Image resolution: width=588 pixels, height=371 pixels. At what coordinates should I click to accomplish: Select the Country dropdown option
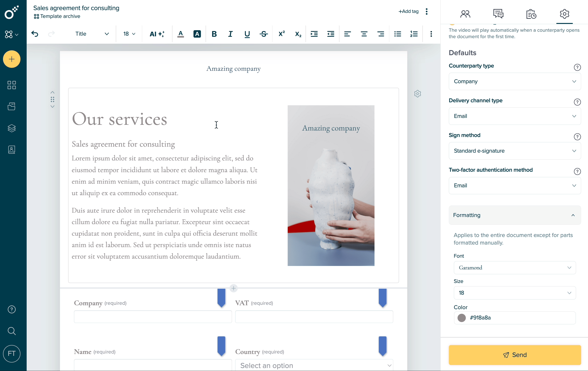click(x=314, y=365)
